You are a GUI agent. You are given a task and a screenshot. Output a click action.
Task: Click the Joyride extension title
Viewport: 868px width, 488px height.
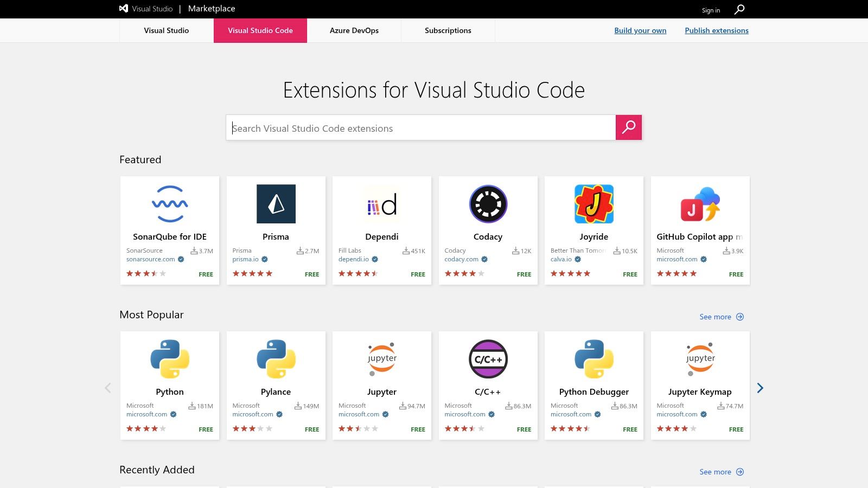pyautogui.click(x=594, y=236)
